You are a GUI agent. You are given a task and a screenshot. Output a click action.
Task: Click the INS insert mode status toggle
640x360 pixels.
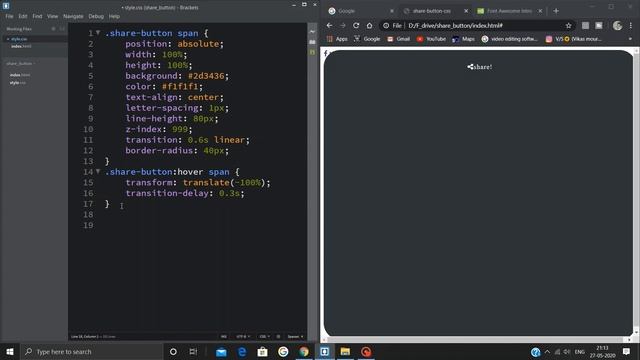224,337
